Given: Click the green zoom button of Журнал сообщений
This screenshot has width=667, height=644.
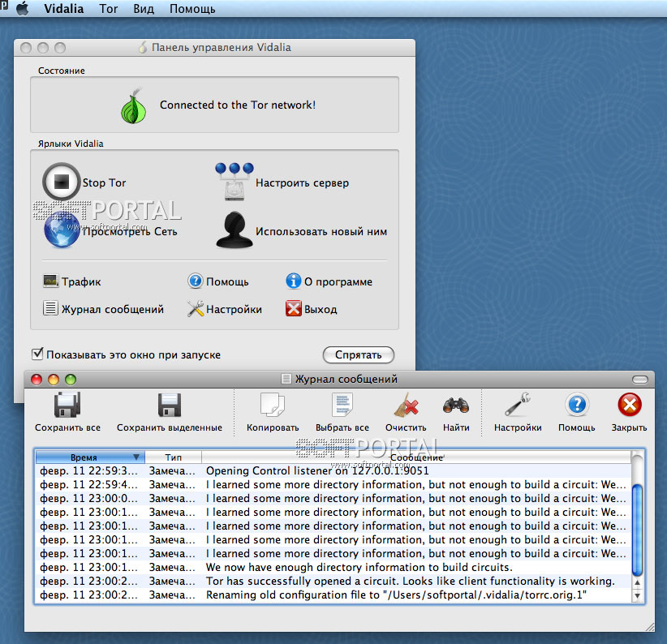Looking at the screenshot, I should tap(71, 379).
